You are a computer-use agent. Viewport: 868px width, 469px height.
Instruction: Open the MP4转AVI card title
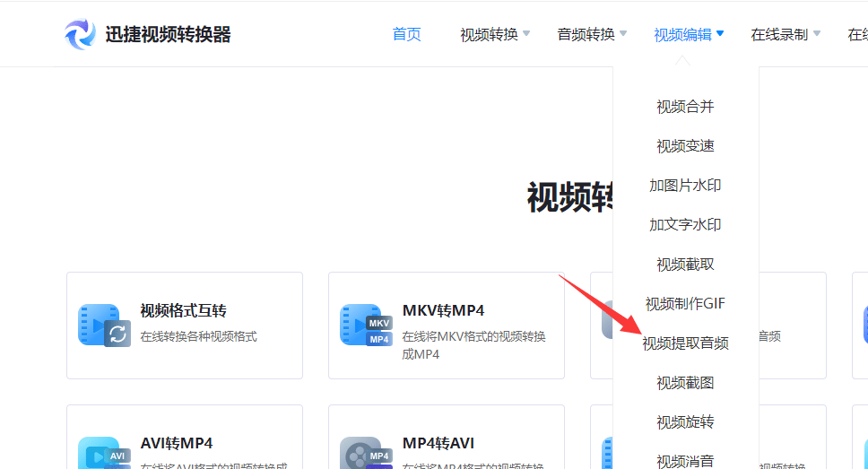(x=438, y=444)
